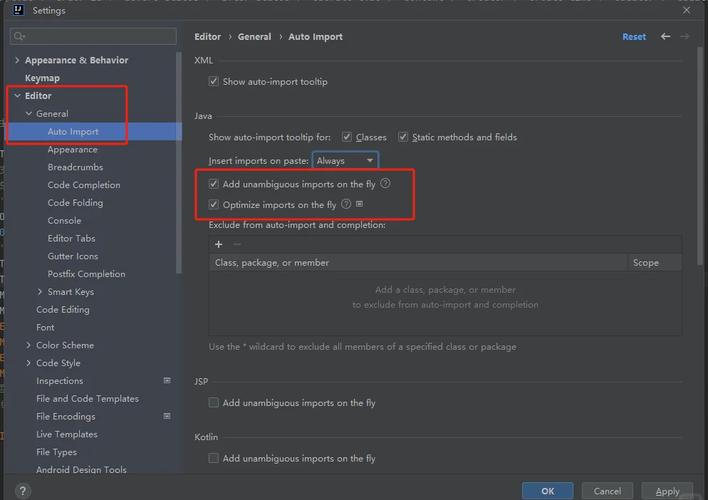Open Console settings

(64, 220)
